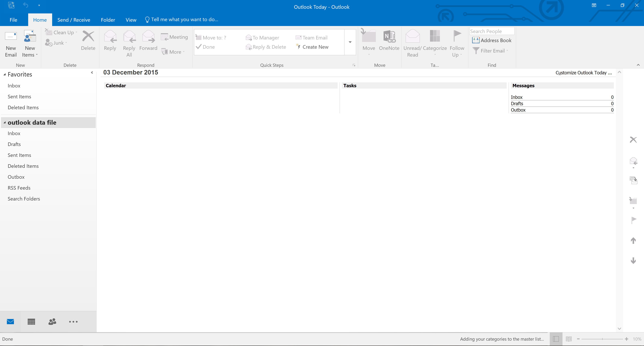Select the Reply & Delete quick step
The image size is (644, 346).
(x=266, y=47)
